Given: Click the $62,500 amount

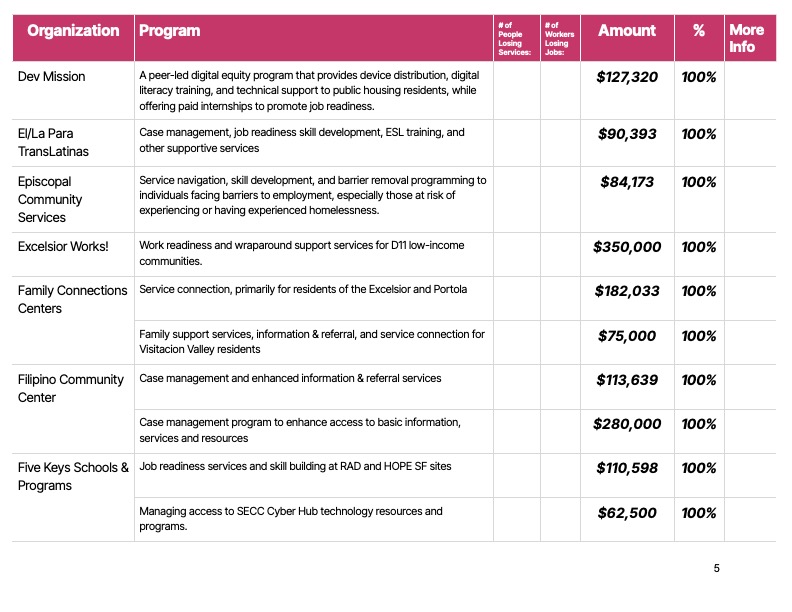Looking at the screenshot, I should [x=627, y=513].
